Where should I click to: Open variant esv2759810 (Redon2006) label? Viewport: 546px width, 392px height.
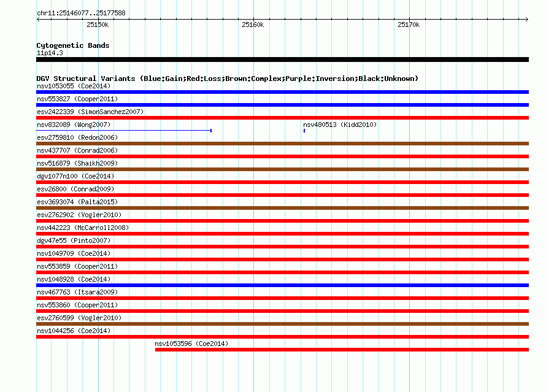tap(77, 137)
